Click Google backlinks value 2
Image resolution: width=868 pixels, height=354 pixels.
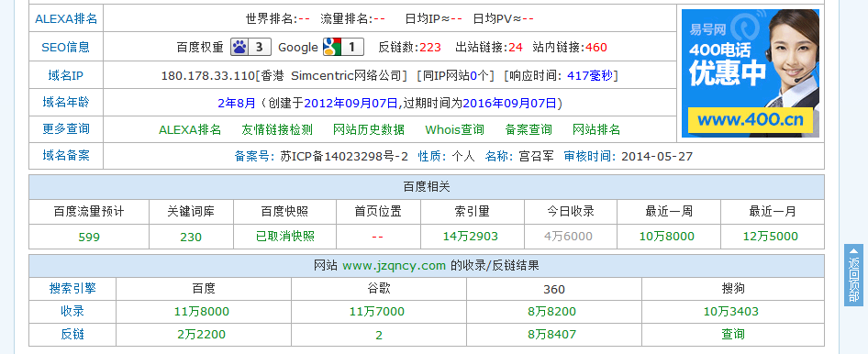coord(379,335)
